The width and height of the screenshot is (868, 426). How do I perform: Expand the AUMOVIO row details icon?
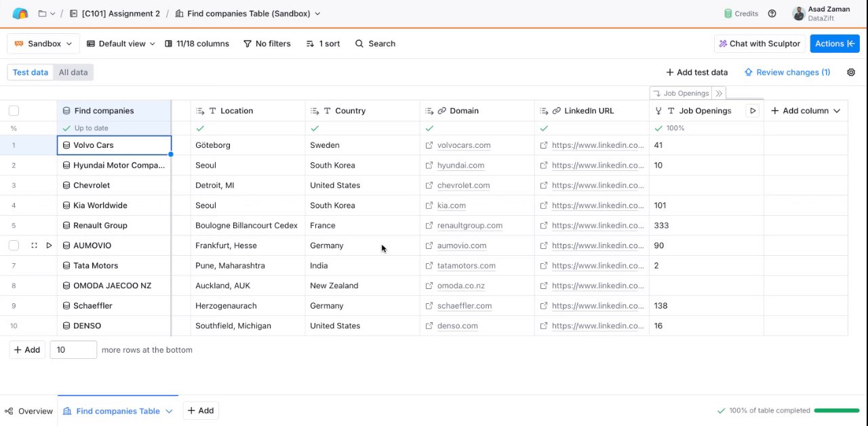click(x=34, y=246)
